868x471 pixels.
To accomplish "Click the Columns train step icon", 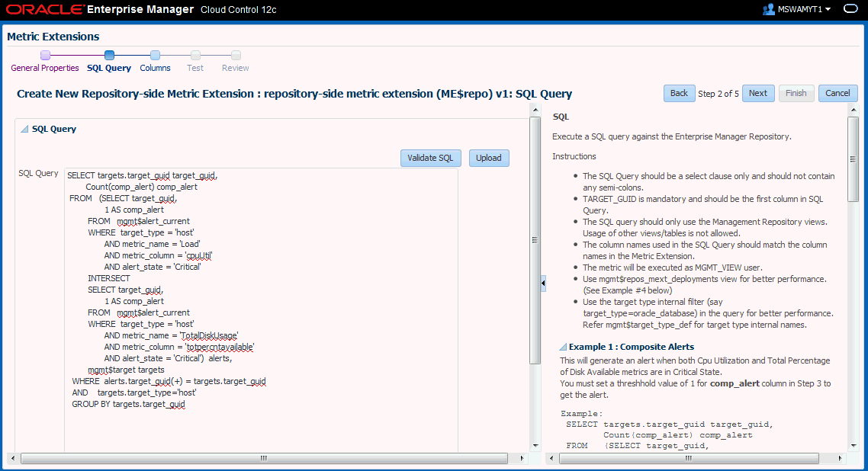I will (x=155, y=56).
